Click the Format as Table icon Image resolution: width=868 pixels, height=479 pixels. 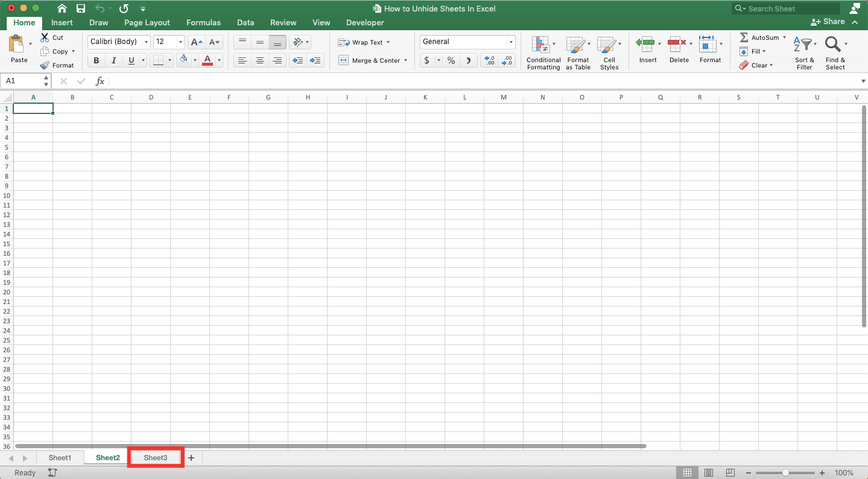click(x=577, y=53)
